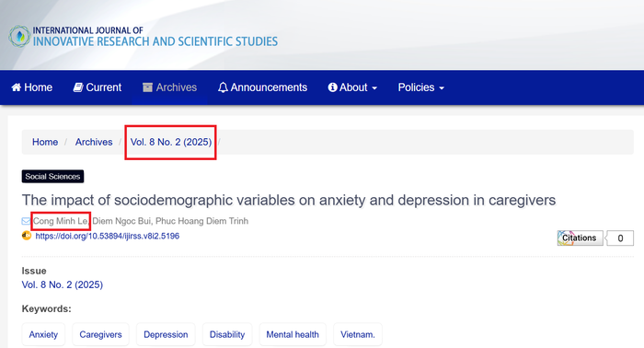This screenshot has height=348, width=644.
Task: Click author name Phuc Hoang Diem Trinh
Action: [x=201, y=221]
